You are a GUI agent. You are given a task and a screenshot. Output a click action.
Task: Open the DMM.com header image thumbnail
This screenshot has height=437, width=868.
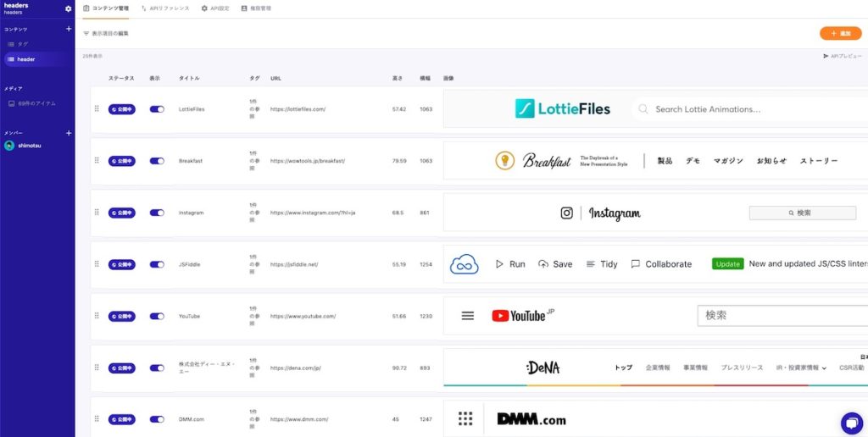655,418
